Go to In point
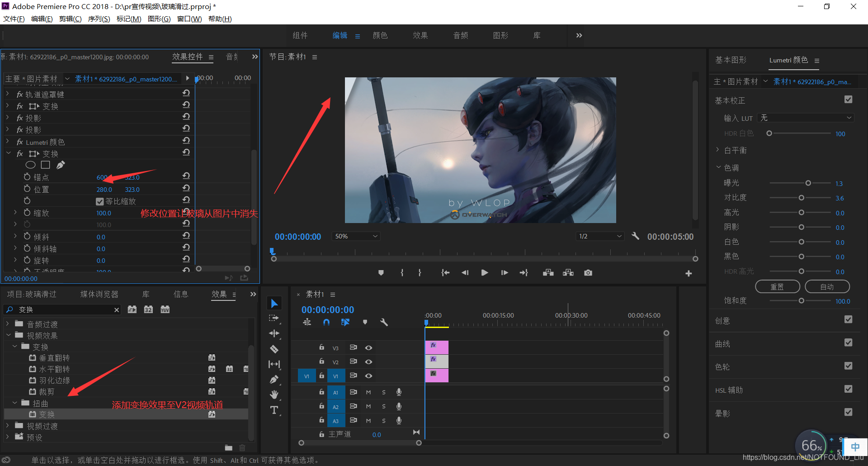 [445, 273]
